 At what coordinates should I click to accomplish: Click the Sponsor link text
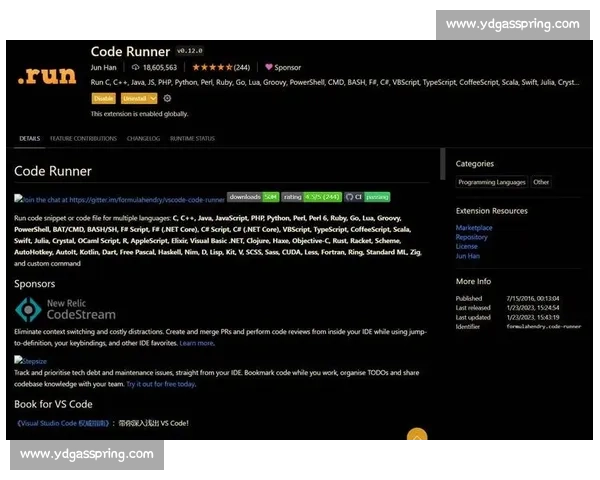tap(287, 67)
